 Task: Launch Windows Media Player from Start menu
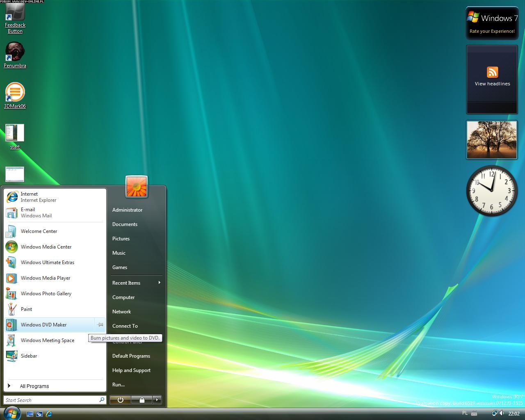point(45,278)
